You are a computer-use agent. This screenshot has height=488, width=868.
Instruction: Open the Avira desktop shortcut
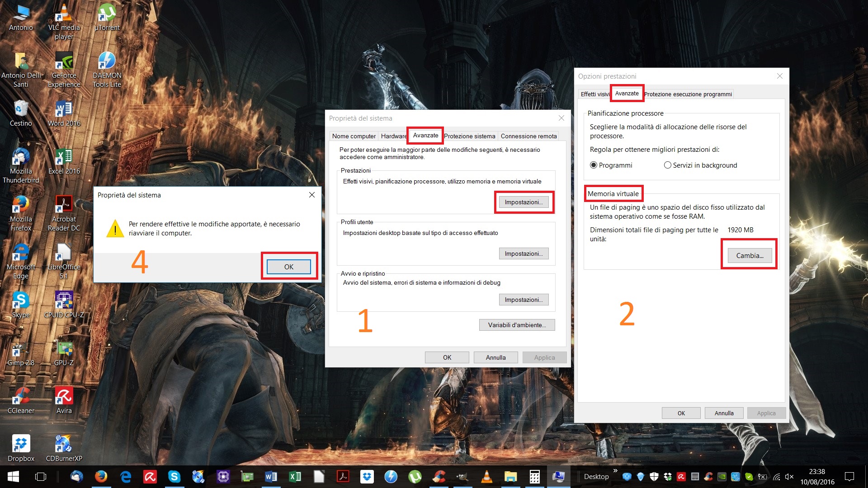pos(64,400)
